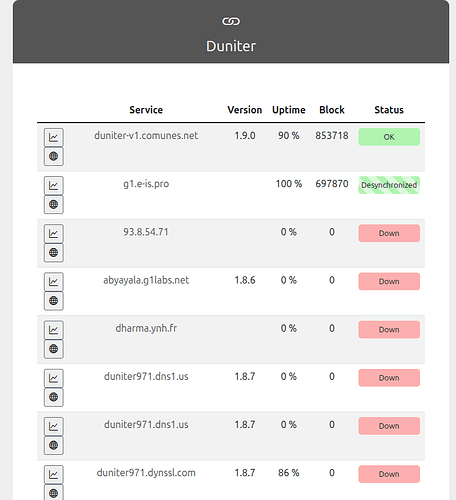
Task: Click globe icon for 93.8.54.71
Action: pyautogui.click(x=54, y=253)
